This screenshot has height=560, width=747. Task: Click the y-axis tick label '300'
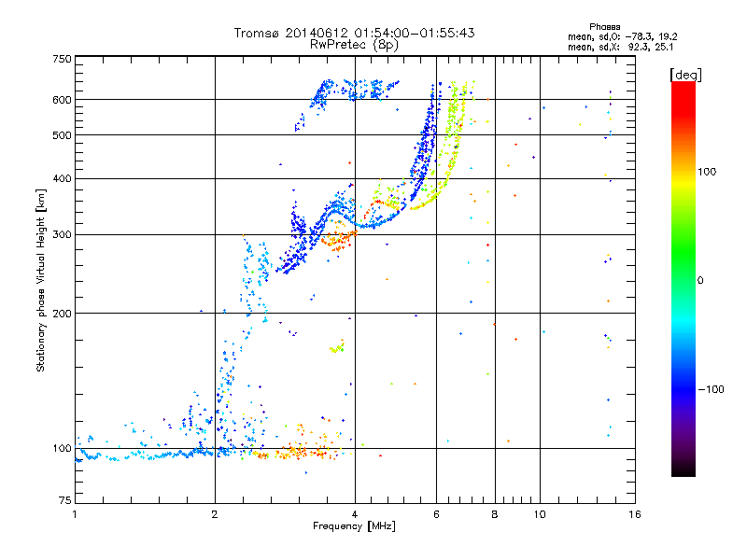pos(62,234)
